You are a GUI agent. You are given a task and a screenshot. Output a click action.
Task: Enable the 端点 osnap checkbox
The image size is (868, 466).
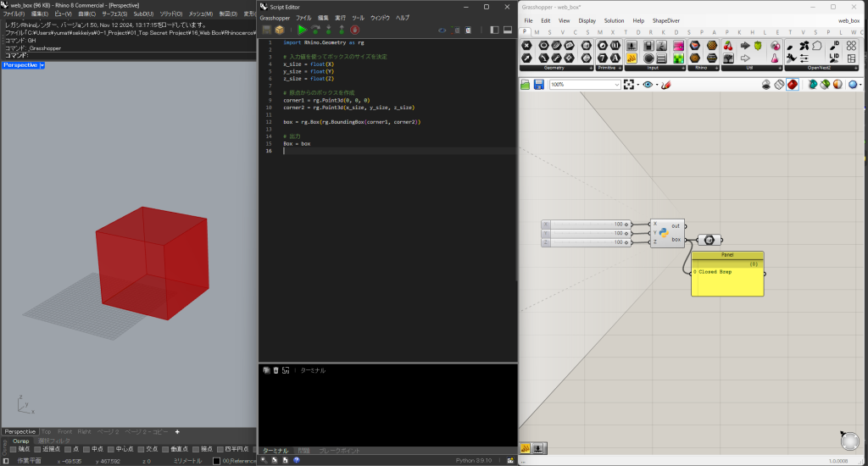pyautogui.click(x=14, y=449)
